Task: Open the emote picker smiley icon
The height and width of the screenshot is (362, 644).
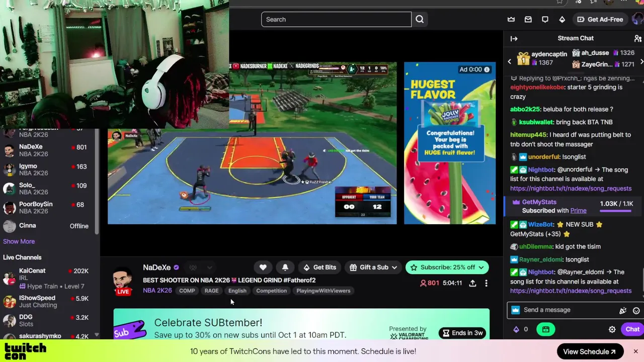Action: coord(636,310)
